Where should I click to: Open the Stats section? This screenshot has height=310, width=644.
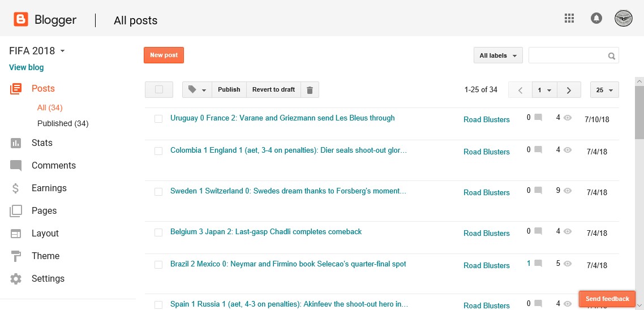tap(42, 143)
